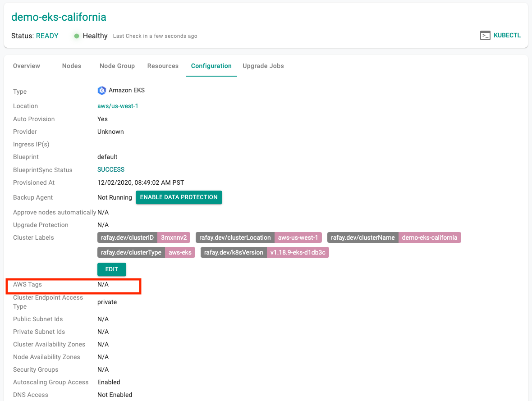This screenshot has width=532, height=401.
Task: Click the Edit cluster labels button
Action: (112, 269)
